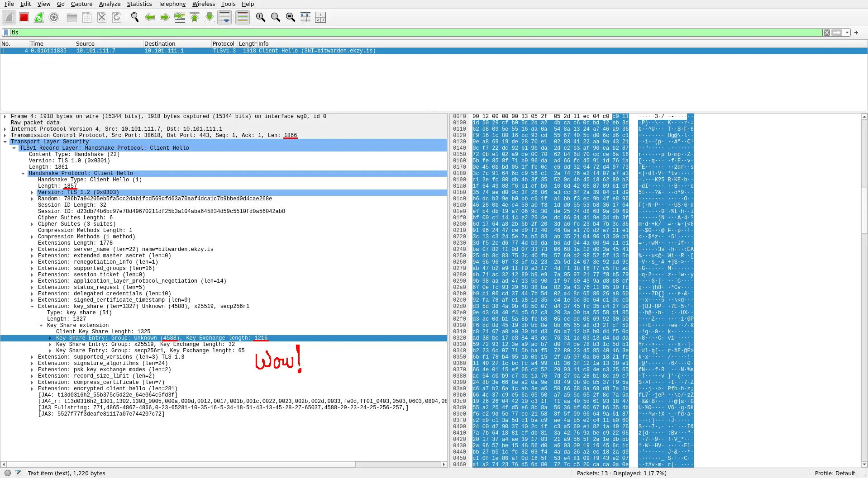Restart the current capture
Image resolution: width=868 pixels, height=478 pixels.
(x=39, y=18)
